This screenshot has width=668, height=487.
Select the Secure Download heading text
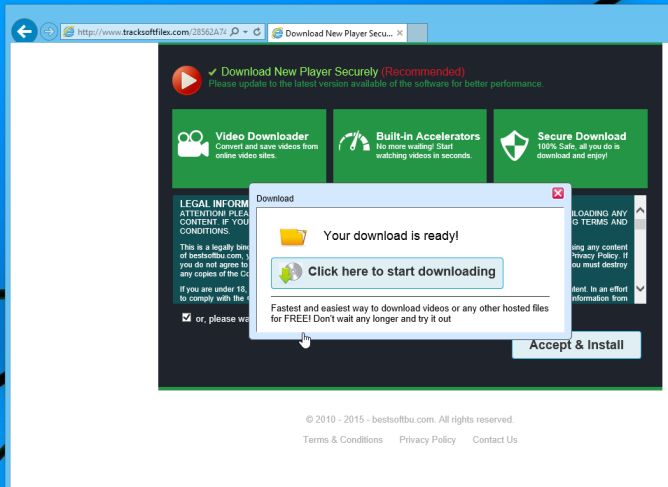click(x=582, y=136)
